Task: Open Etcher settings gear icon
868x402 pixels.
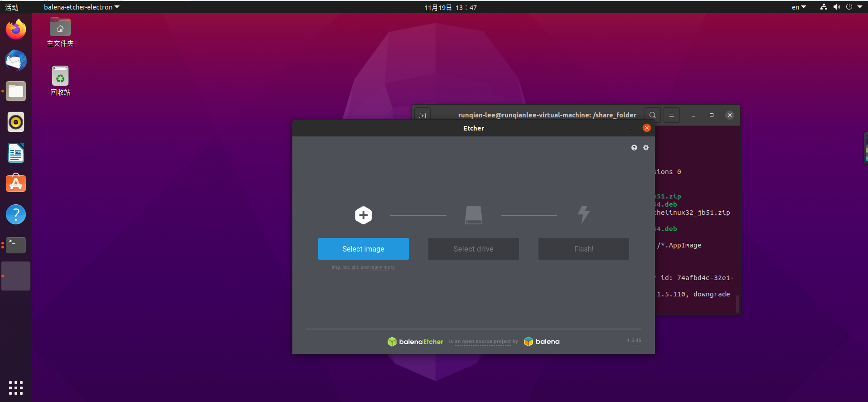Action: (646, 148)
